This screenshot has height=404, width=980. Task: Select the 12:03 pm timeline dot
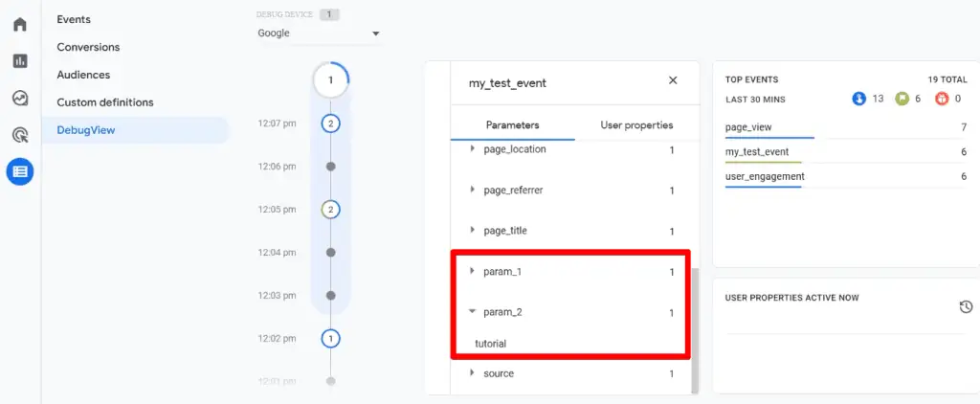tap(330, 295)
